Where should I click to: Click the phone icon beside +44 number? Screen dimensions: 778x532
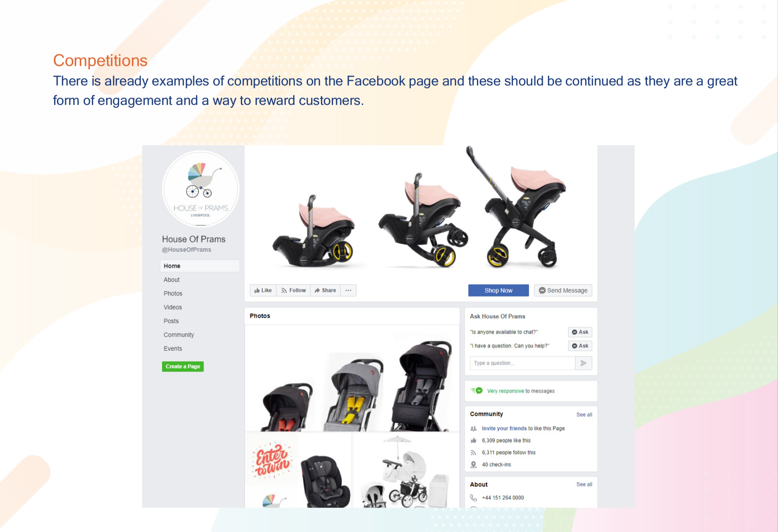click(x=473, y=498)
